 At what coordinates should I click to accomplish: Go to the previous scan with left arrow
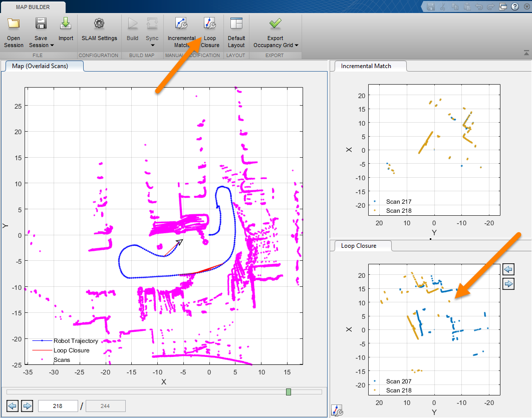pos(13,406)
